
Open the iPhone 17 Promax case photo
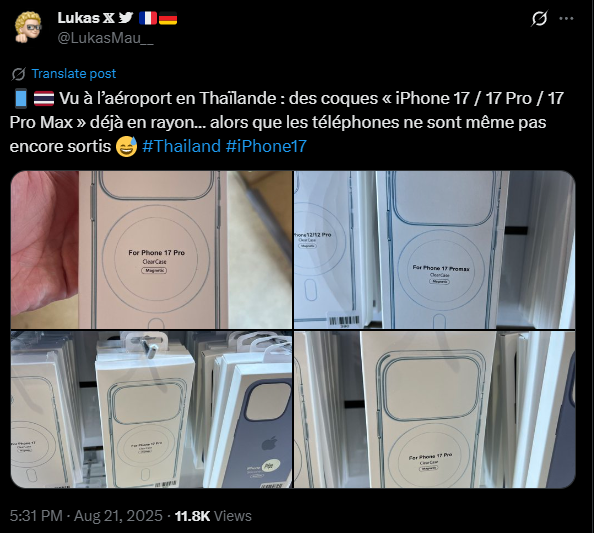(435, 250)
